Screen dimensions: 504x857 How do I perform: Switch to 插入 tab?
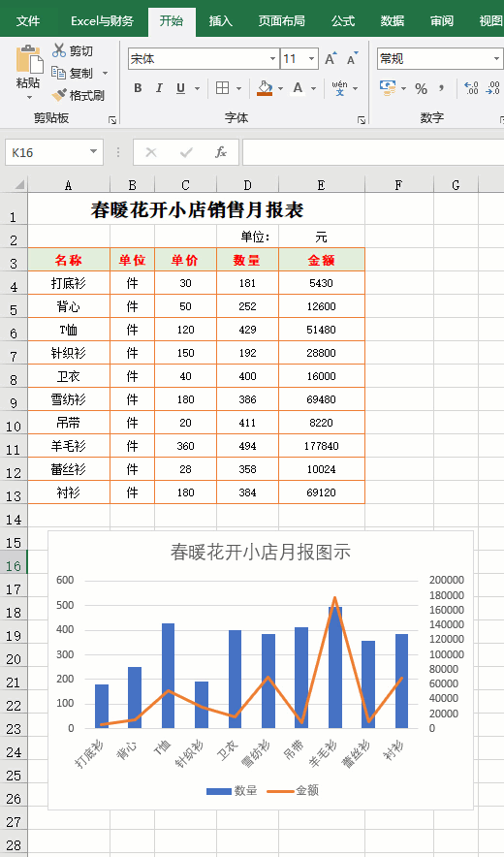pos(221,21)
